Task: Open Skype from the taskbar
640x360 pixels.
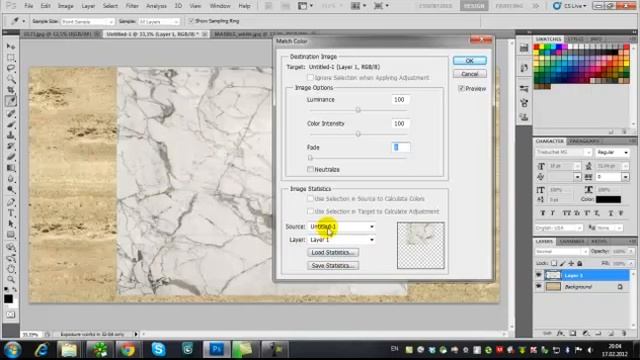Action: (158, 350)
